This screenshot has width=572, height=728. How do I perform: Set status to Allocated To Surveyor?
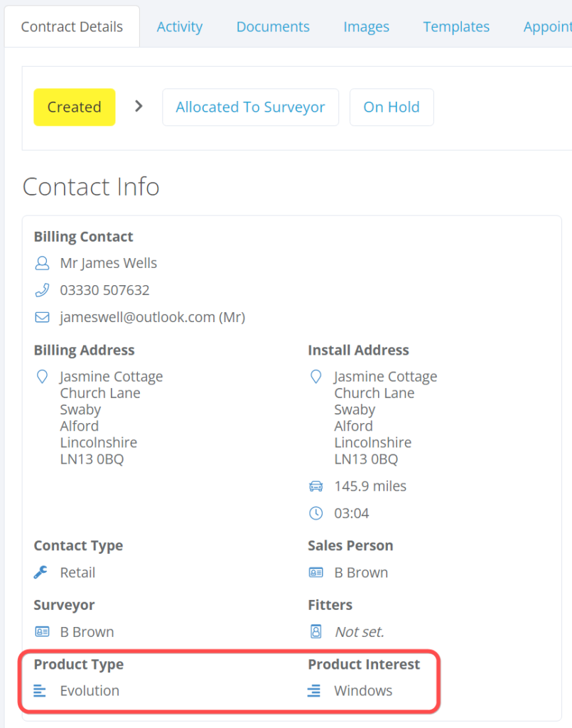[x=250, y=107]
